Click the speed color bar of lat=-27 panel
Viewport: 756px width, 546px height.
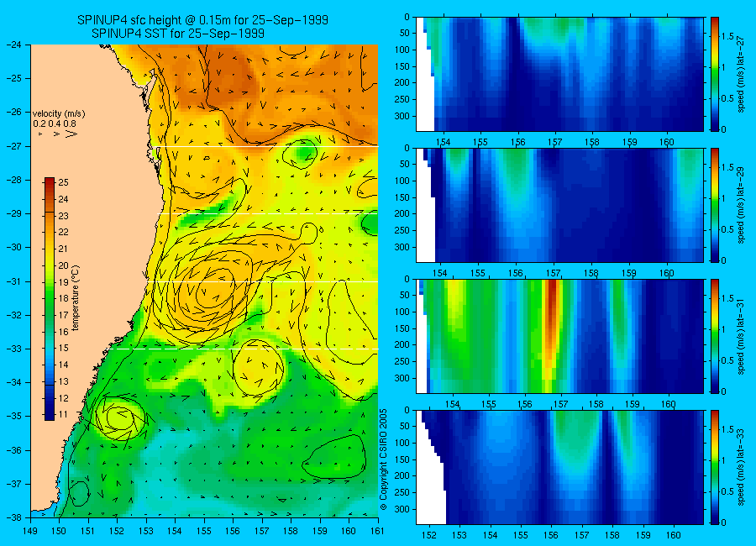click(715, 74)
